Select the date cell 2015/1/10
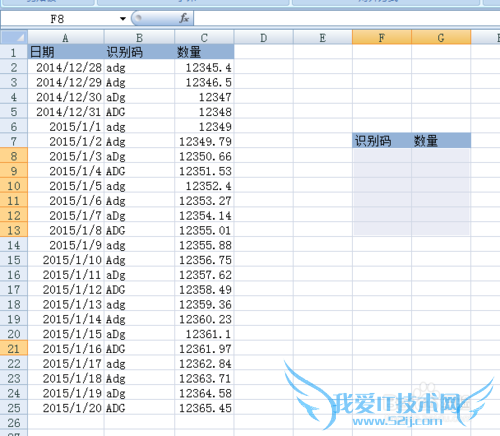 (x=66, y=260)
